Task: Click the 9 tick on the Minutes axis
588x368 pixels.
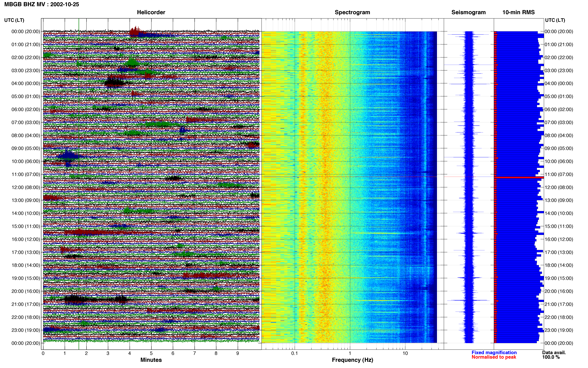Action: 238,353
